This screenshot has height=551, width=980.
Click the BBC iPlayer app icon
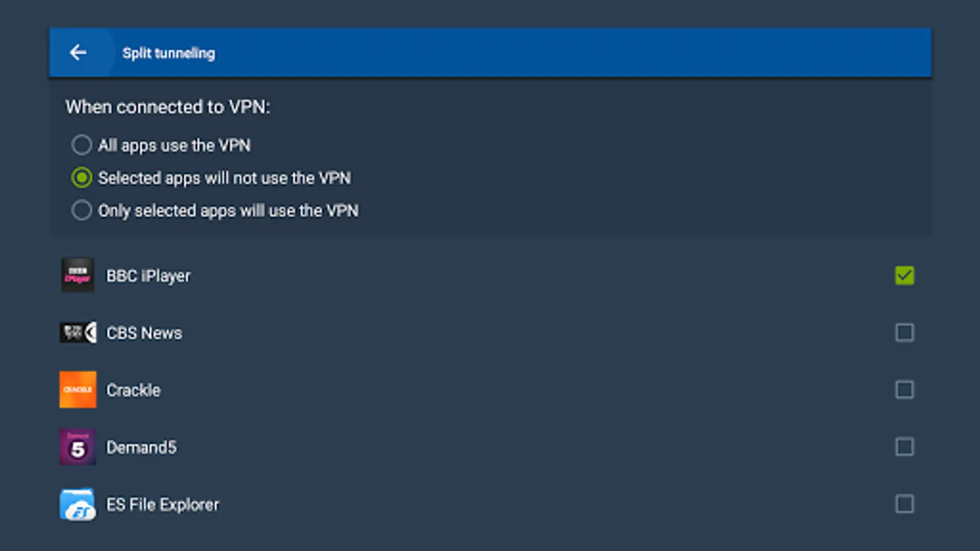tap(78, 275)
